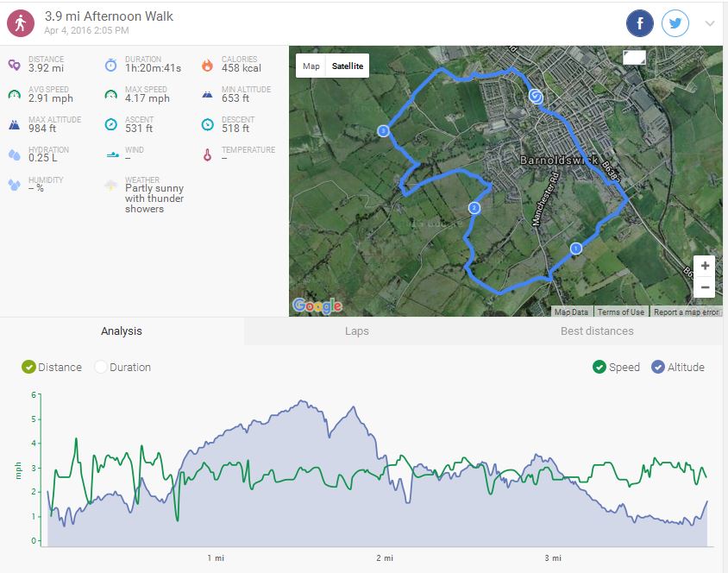Screen dimensions: 728x573
Task: Switch map to Satellite view
Action: [x=348, y=66]
